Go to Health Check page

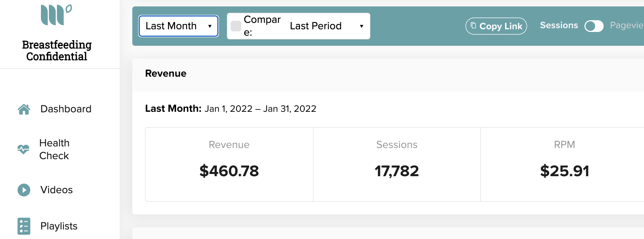tap(54, 149)
